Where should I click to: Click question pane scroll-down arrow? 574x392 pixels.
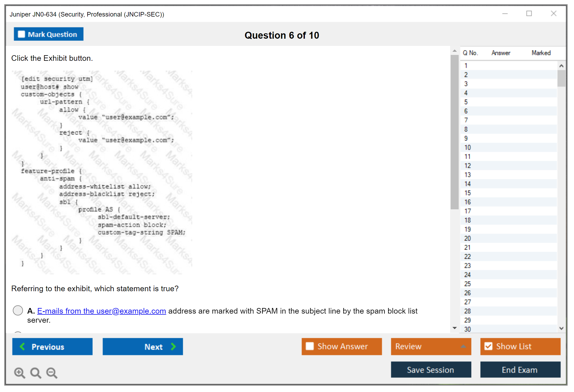[455, 328]
